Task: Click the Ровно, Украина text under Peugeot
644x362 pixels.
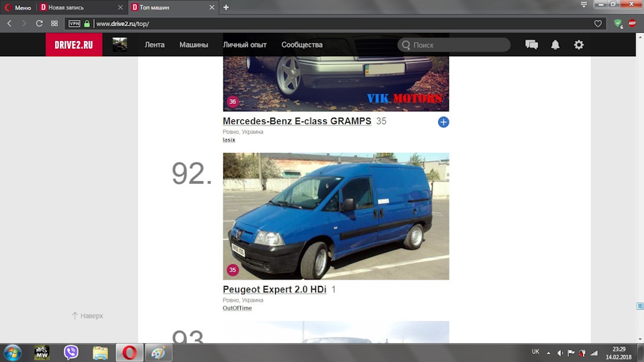Action: pos(243,300)
